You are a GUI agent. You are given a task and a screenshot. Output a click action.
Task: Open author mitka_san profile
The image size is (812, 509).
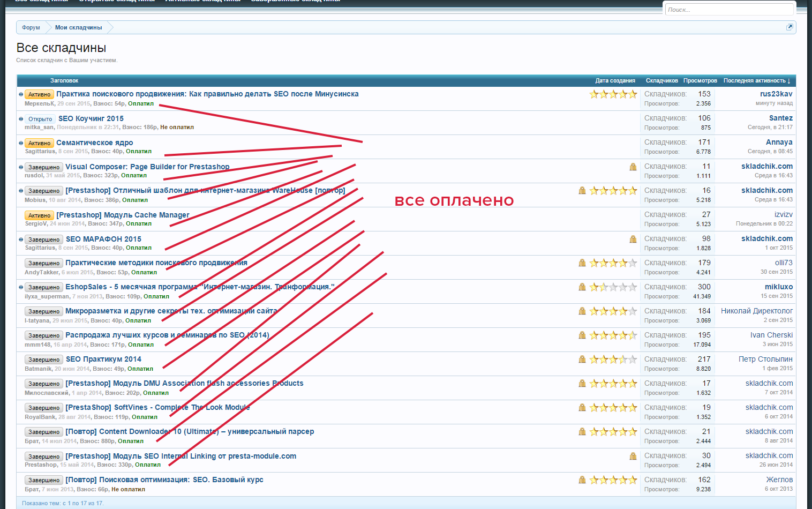click(x=39, y=127)
